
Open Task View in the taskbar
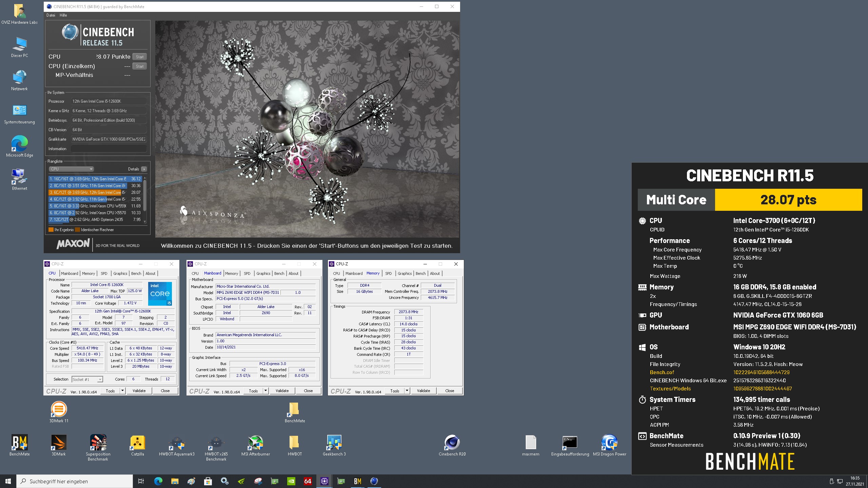pos(141,481)
